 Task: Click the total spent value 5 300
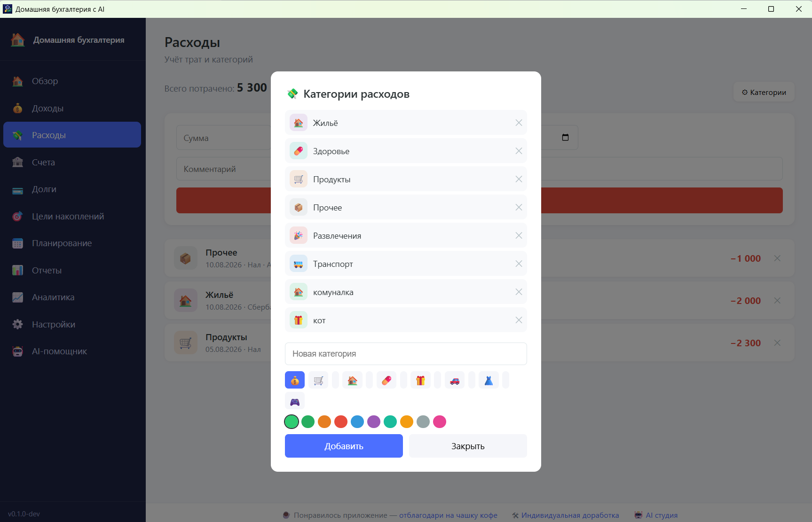pos(252,88)
